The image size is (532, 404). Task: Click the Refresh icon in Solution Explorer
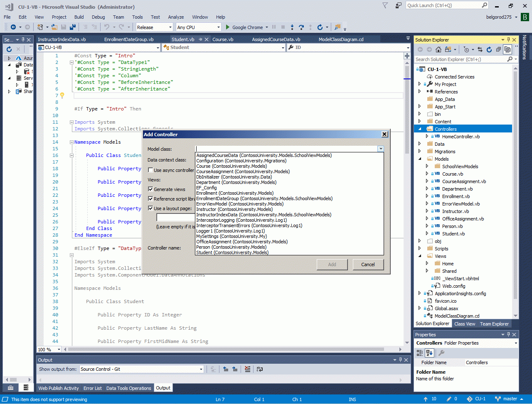point(489,49)
